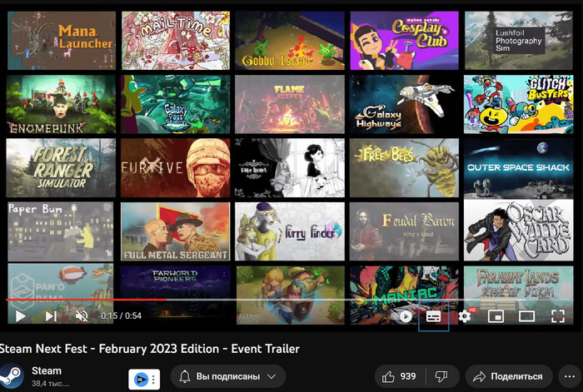Click the Flame Keeper game tile
This screenshot has width=583, height=392.
pos(290,104)
